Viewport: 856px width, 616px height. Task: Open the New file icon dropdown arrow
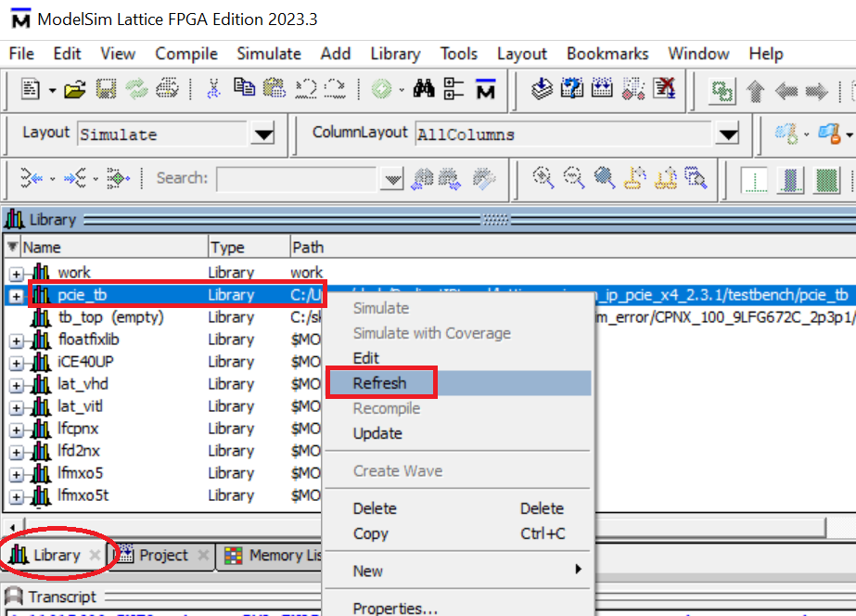click(x=53, y=91)
